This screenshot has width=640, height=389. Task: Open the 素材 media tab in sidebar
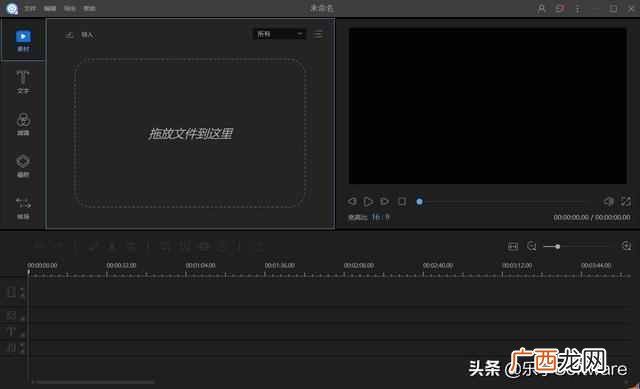coord(23,40)
